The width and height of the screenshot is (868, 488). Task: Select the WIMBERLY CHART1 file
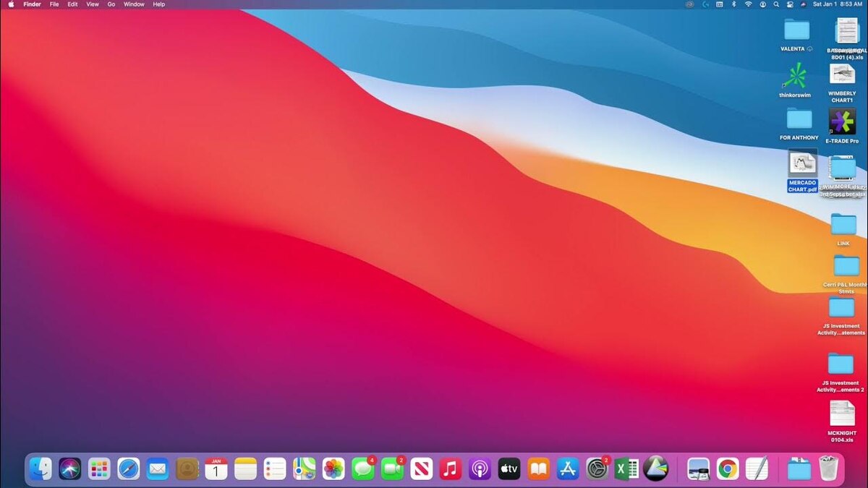click(x=842, y=83)
